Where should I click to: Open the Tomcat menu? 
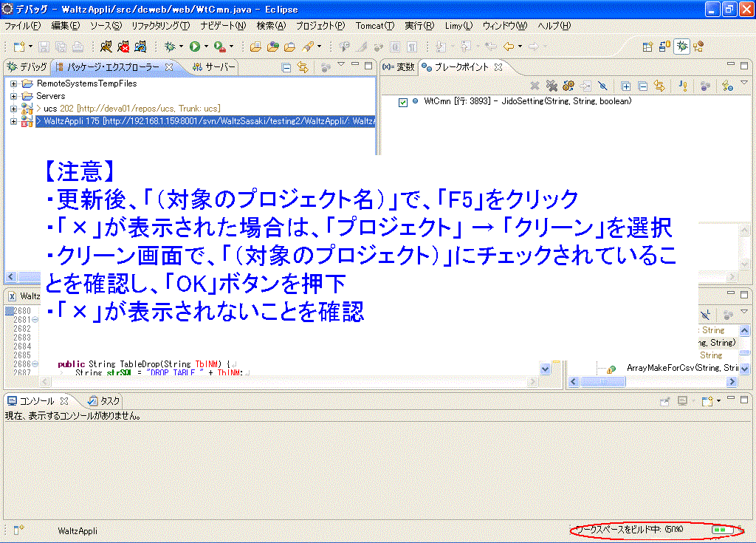coord(374,26)
